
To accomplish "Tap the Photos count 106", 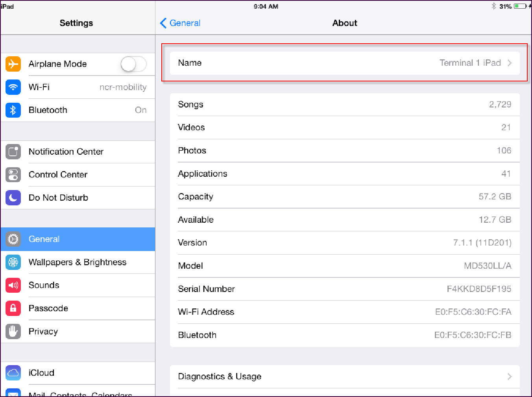I will pyautogui.click(x=504, y=151).
